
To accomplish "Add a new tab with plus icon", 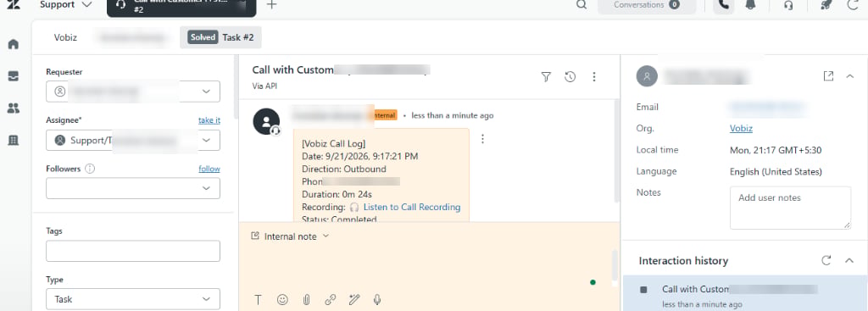I will click(271, 5).
